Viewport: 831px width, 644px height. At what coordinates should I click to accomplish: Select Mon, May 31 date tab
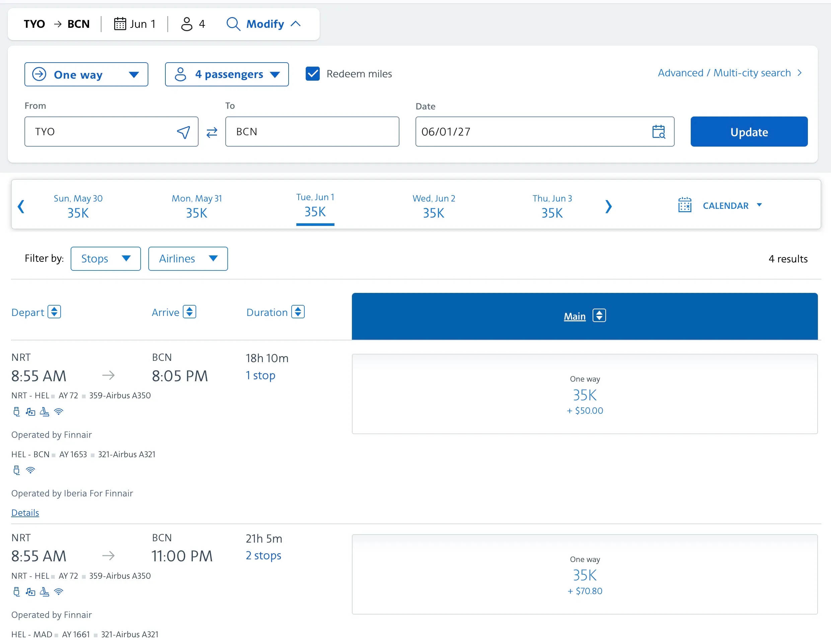pos(196,206)
